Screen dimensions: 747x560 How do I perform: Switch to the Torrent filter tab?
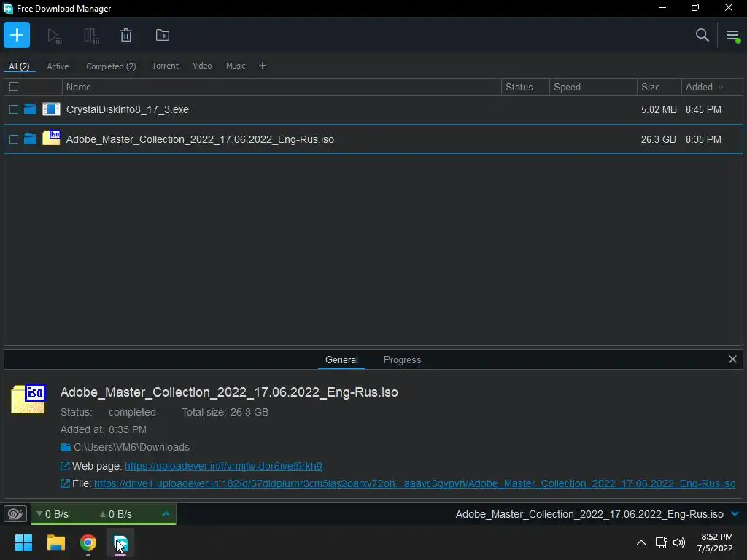coord(165,66)
